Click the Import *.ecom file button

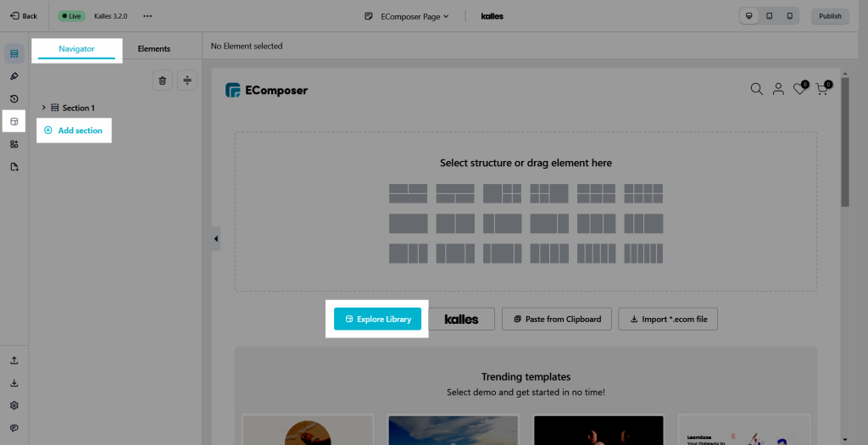[x=668, y=319]
